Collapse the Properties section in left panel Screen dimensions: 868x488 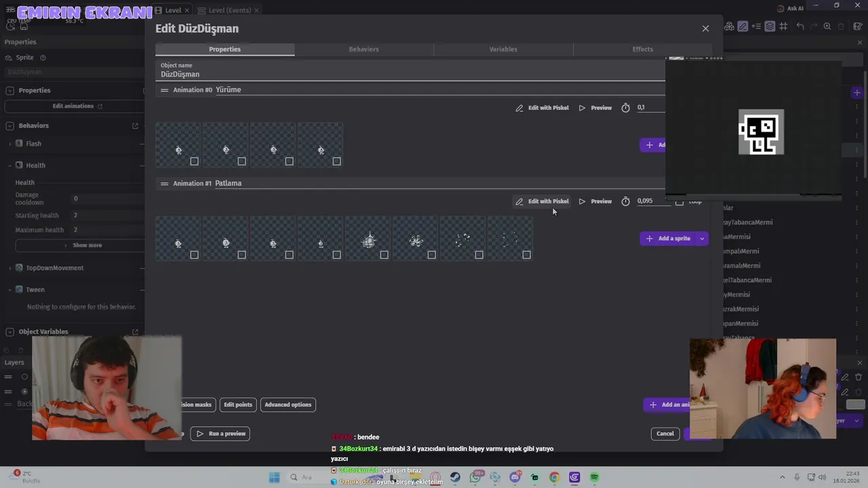(x=10, y=90)
